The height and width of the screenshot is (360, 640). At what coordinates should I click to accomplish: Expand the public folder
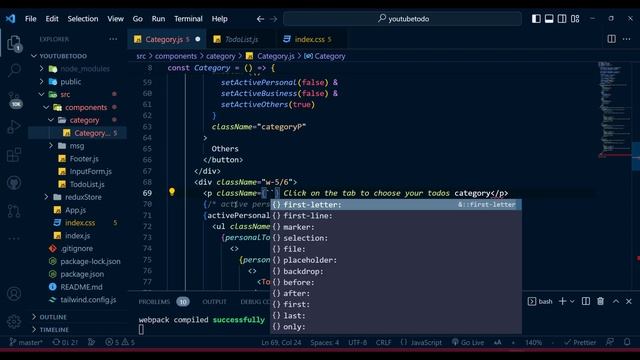(71, 82)
